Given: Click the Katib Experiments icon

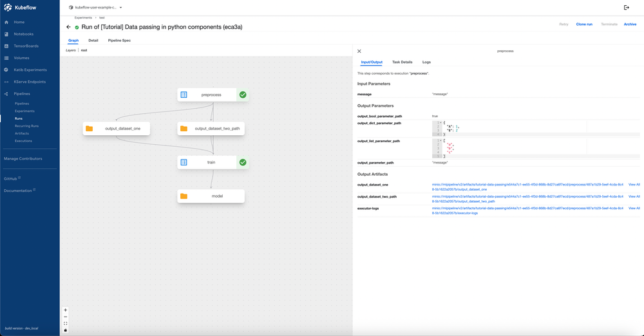Looking at the screenshot, I should tap(6, 70).
